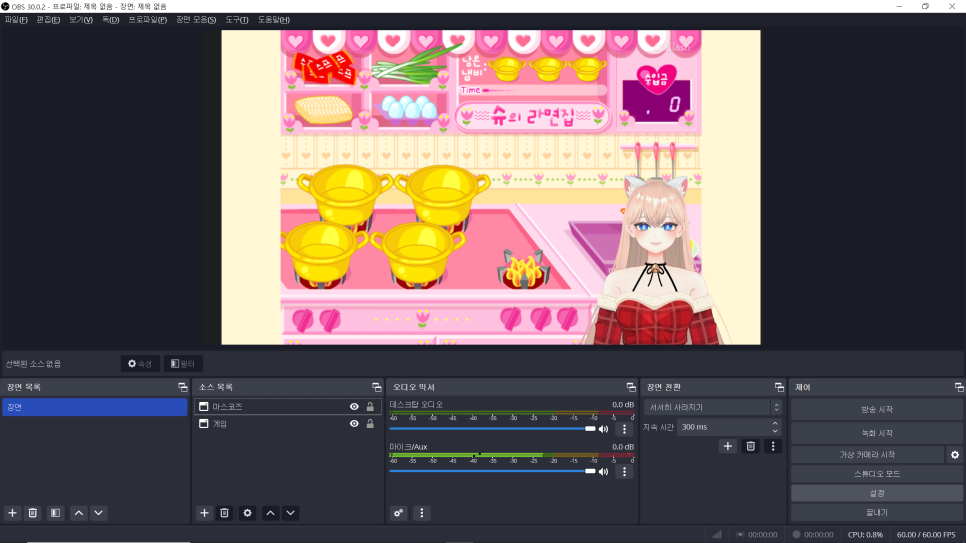Image resolution: width=966 pixels, height=543 pixels.
Task: Adjust 데스크탑 오디오 volume slider
Action: click(x=492, y=428)
